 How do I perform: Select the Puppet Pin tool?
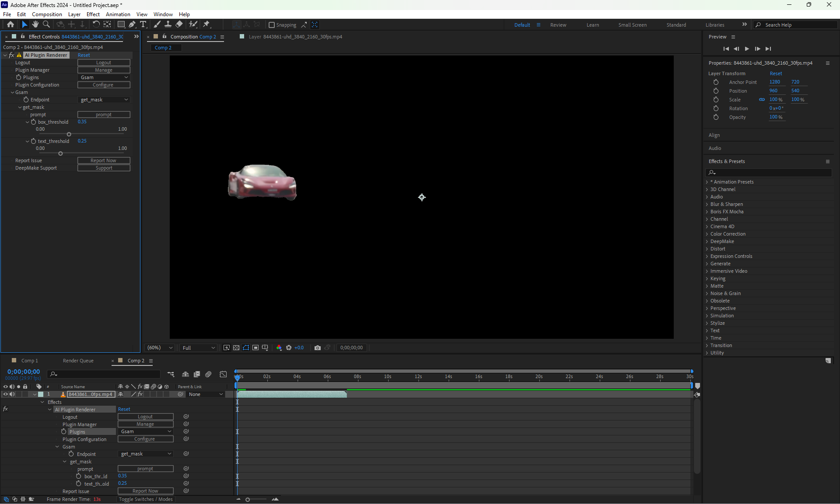click(206, 24)
